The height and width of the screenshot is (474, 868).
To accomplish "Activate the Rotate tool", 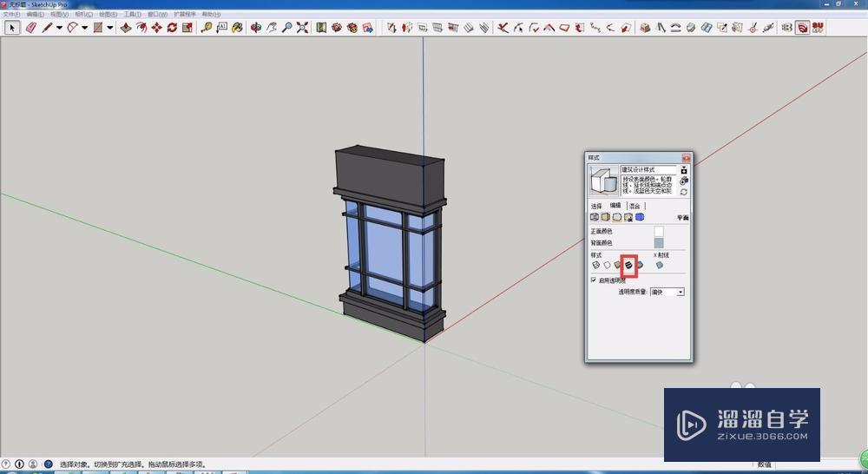I will [x=172, y=27].
